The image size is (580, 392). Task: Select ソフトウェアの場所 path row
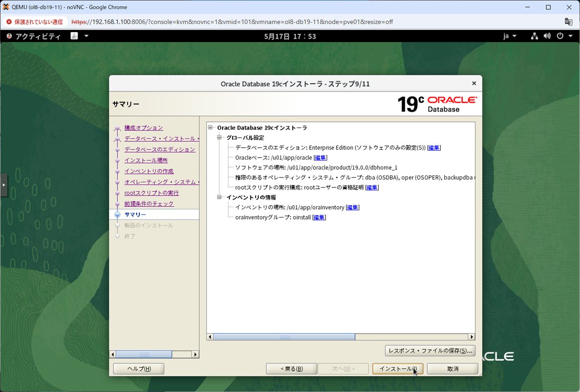(316, 168)
